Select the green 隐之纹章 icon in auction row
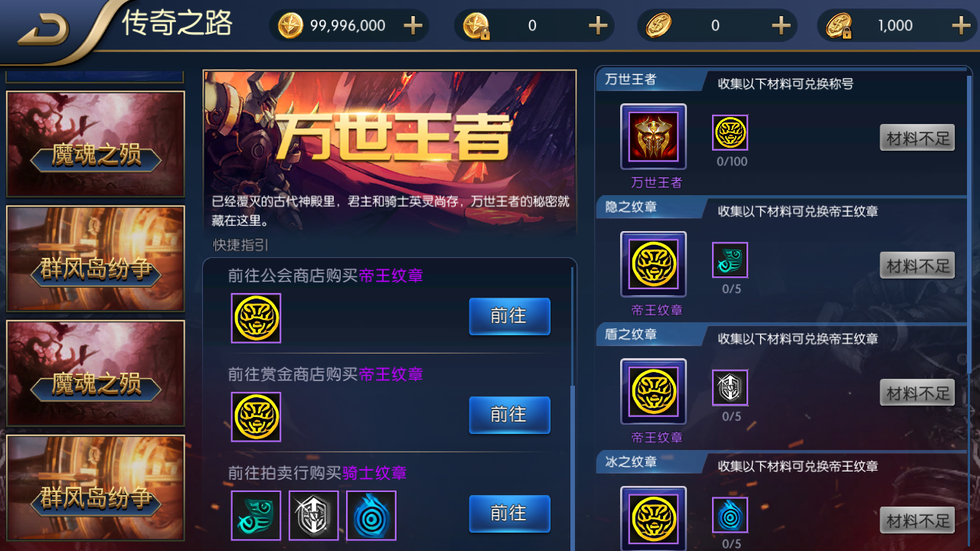980x551 pixels. (256, 516)
